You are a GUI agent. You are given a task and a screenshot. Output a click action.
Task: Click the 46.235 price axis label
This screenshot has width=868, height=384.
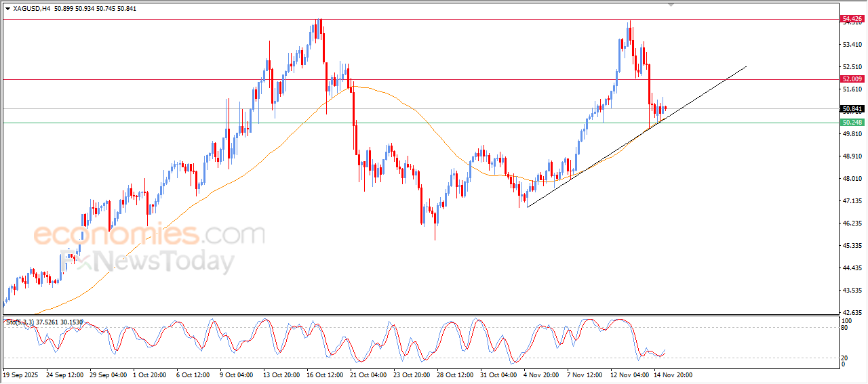[x=852, y=223]
